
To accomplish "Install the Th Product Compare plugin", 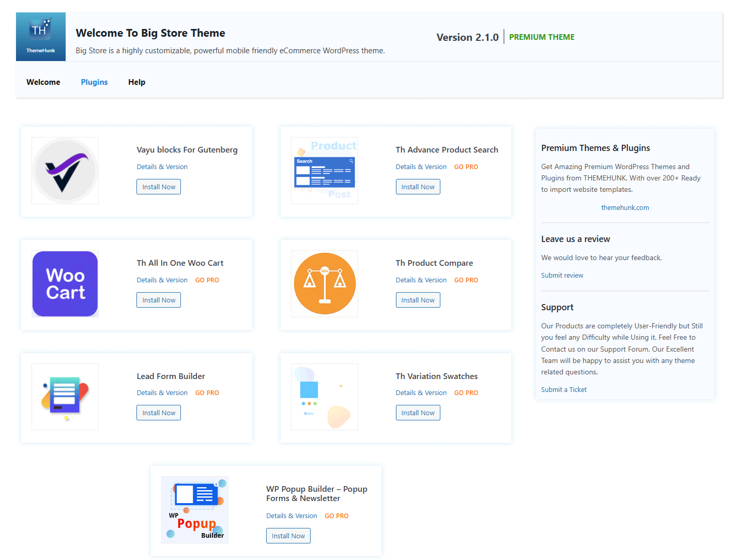I will [x=418, y=300].
